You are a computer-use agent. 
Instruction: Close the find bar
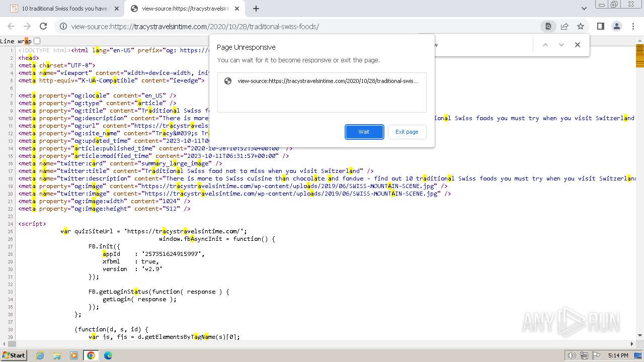click(x=578, y=45)
